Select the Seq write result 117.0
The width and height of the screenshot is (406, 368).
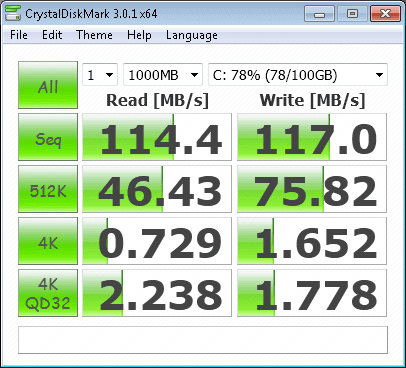[x=312, y=137]
